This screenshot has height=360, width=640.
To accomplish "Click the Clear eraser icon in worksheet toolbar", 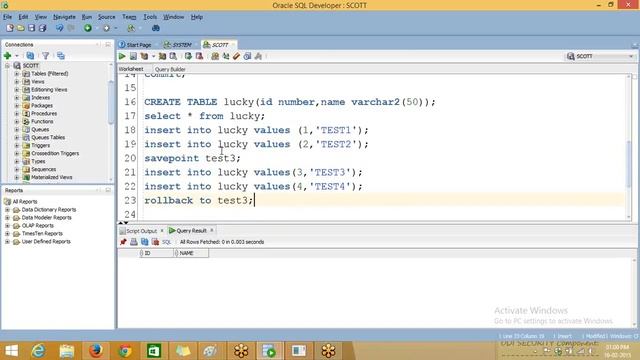I will [236, 56].
